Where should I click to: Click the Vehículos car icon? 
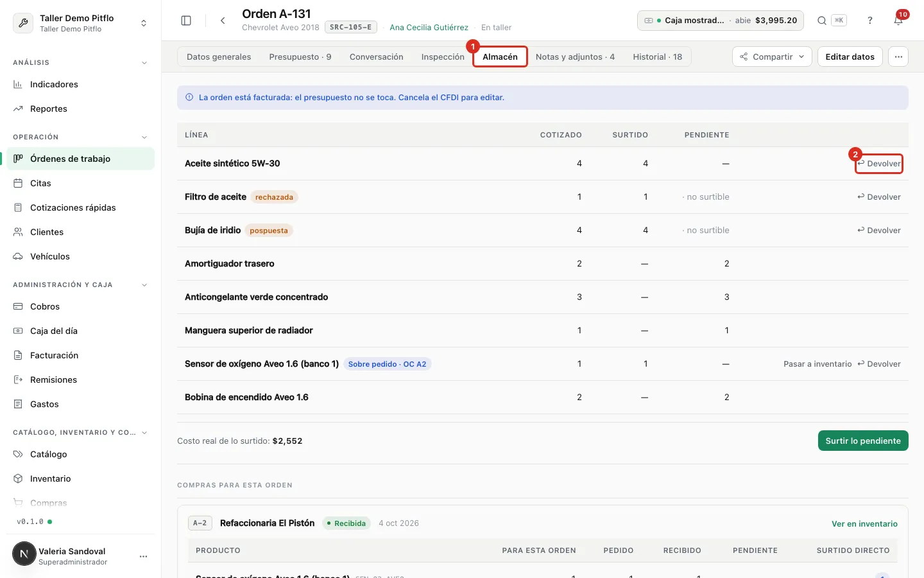(18, 256)
